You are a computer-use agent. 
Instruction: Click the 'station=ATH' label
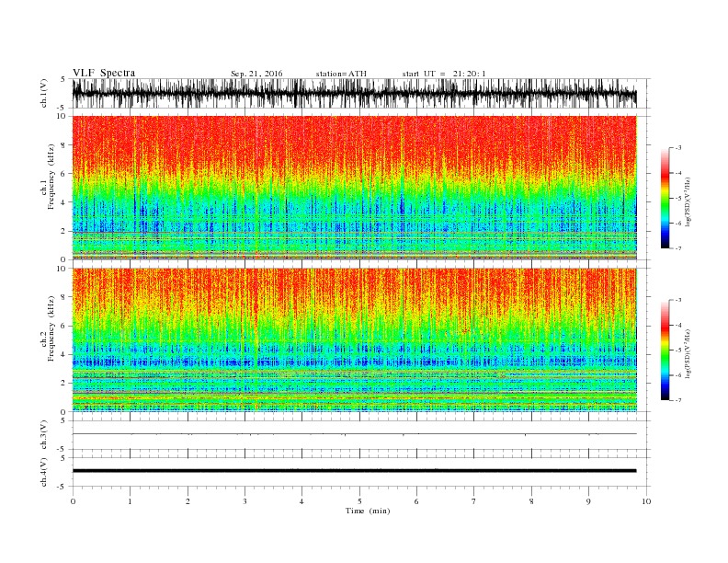341,74
